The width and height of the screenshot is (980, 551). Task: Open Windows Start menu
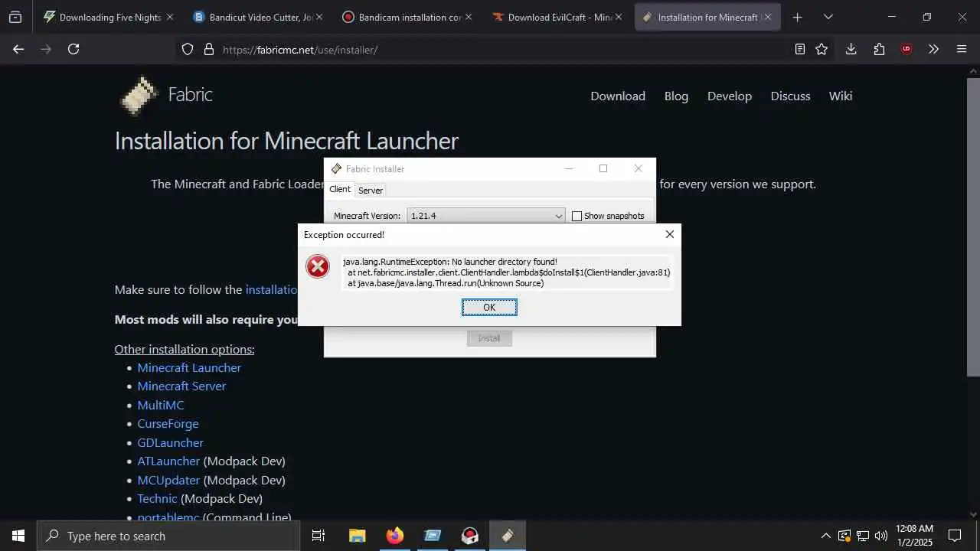tap(18, 536)
